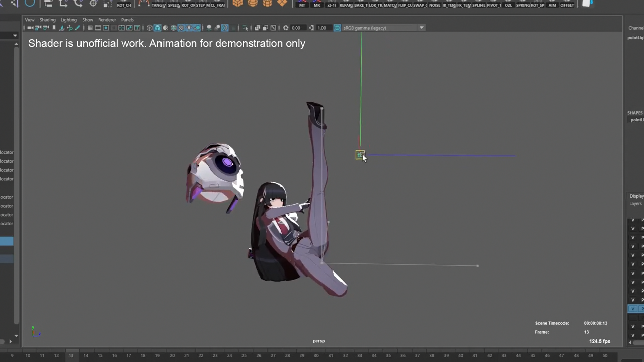Open dropdown arrow atop left outliner panel
644x362 pixels.
coord(15,36)
